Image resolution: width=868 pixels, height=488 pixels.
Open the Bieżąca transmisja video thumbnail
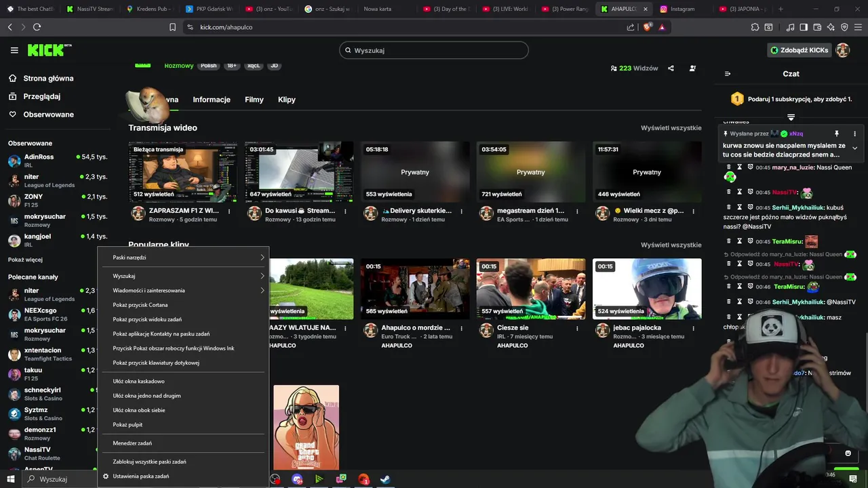click(x=183, y=172)
